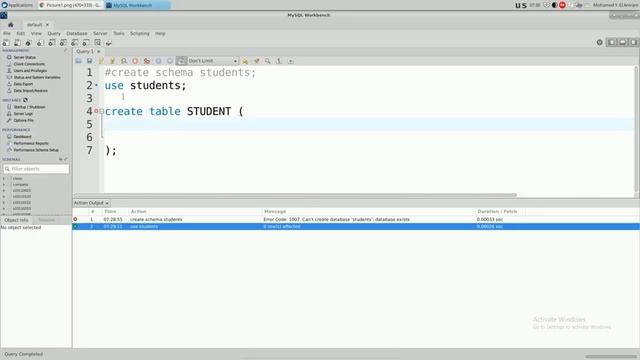The width and height of the screenshot is (640, 360).
Task: Open the File menu
Action: (7, 33)
